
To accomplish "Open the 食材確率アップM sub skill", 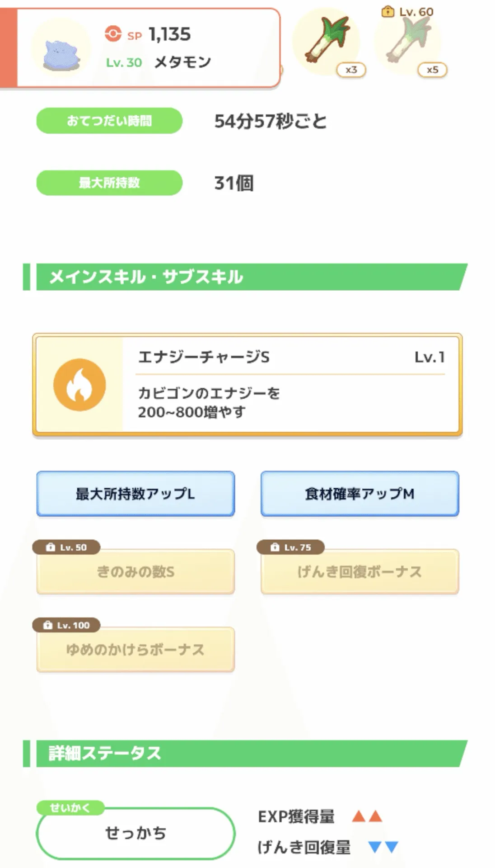I will coord(360,494).
